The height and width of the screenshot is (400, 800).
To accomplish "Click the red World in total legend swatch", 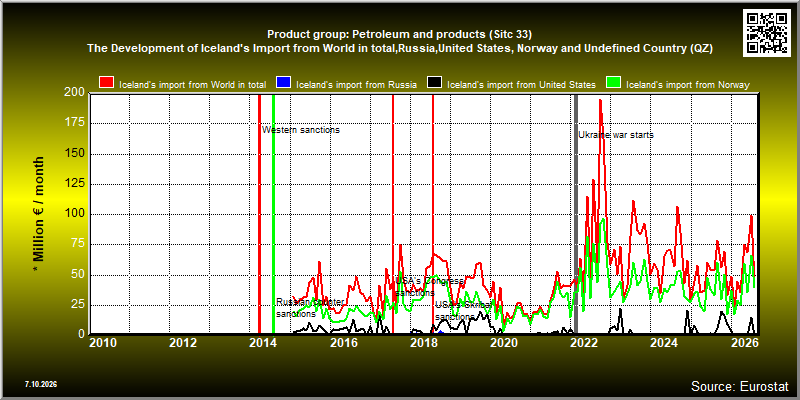I will pyautogui.click(x=107, y=83).
